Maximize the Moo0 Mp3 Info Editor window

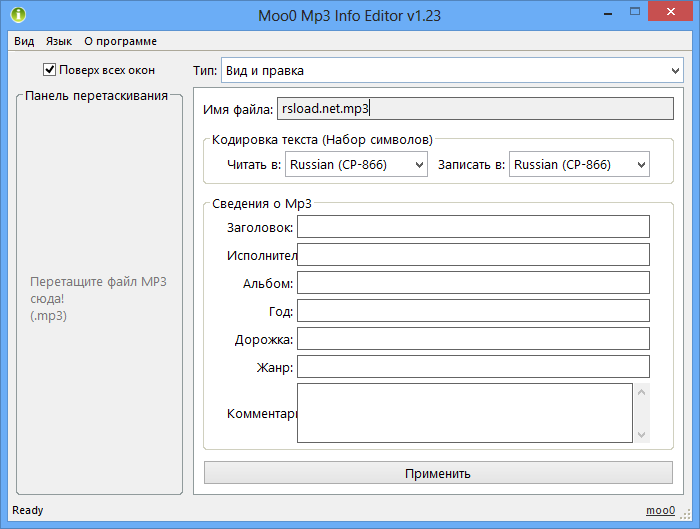pos(635,12)
